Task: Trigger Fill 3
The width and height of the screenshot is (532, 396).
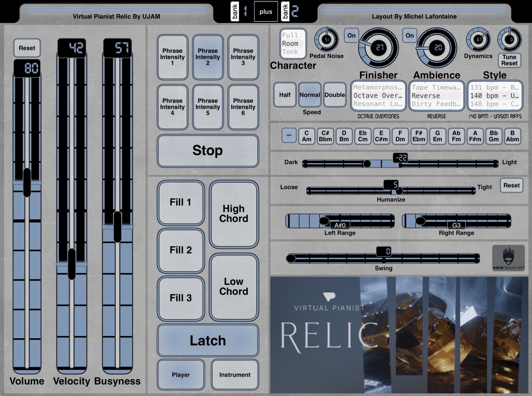Action: (181, 298)
